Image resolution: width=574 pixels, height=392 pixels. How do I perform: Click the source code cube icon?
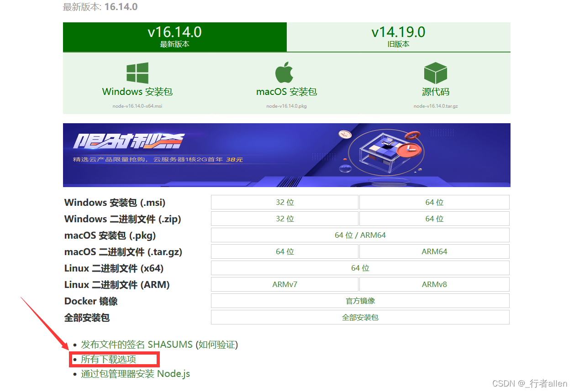(x=435, y=73)
